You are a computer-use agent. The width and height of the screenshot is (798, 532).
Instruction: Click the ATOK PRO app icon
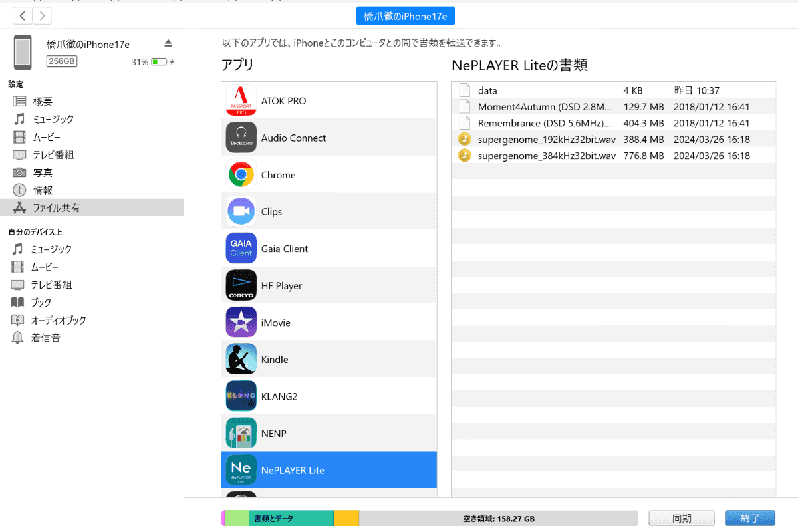point(241,100)
